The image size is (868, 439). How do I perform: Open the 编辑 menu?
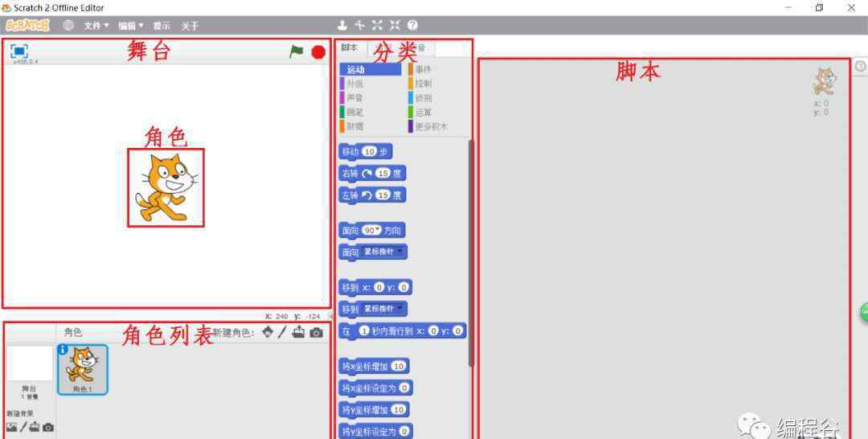(x=131, y=26)
